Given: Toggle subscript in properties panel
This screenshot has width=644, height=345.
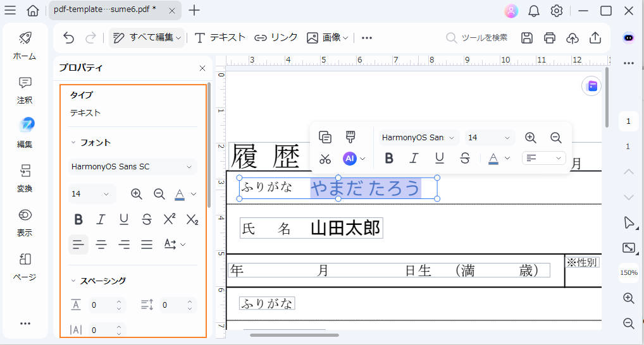Looking at the screenshot, I should (192, 219).
